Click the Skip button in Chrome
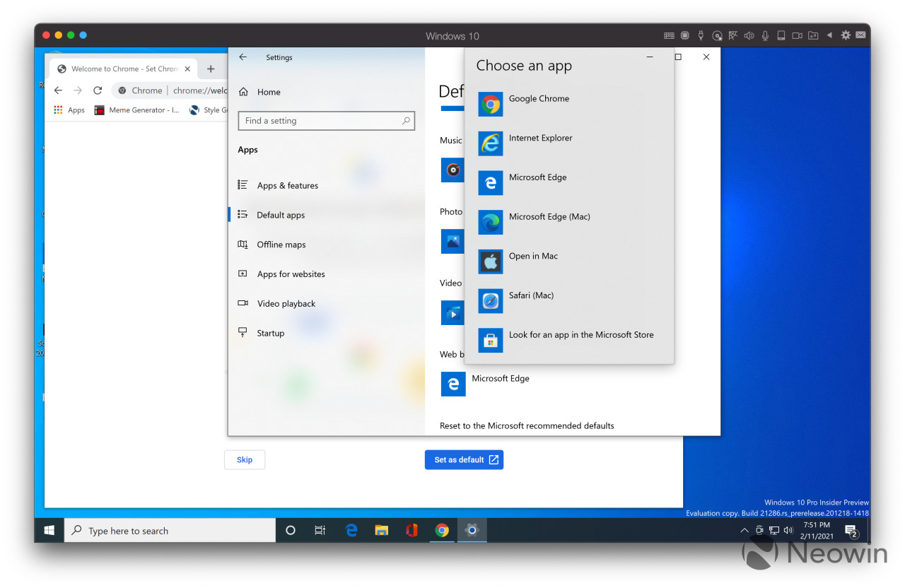905x588 pixels. (x=245, y=459)
